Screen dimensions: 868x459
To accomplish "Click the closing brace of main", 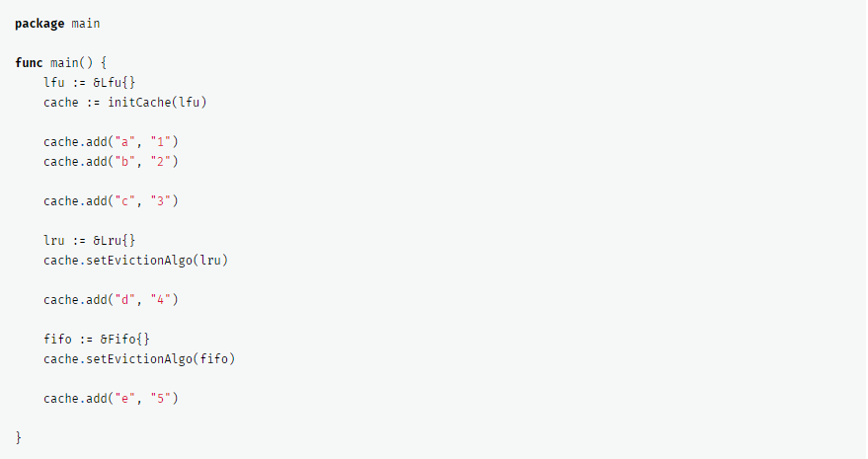I will [x=19, y=437].
